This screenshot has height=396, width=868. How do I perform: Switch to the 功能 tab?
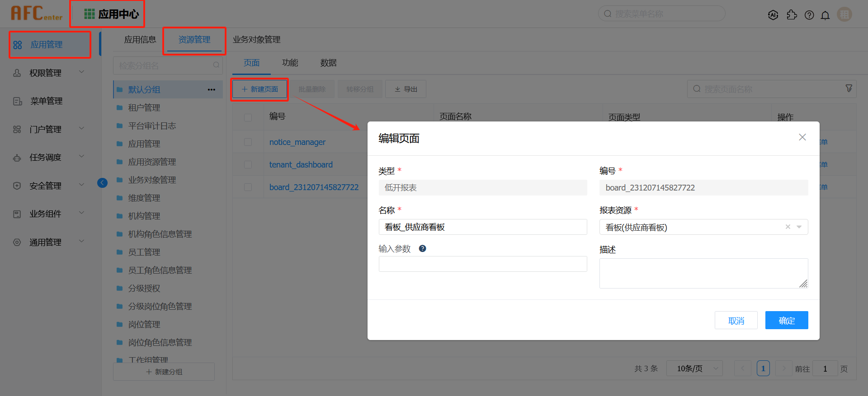[290, 63]
